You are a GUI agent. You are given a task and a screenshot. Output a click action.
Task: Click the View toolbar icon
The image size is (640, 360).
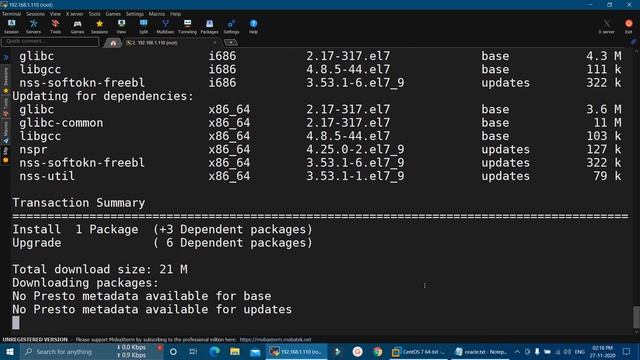[121, 26]
